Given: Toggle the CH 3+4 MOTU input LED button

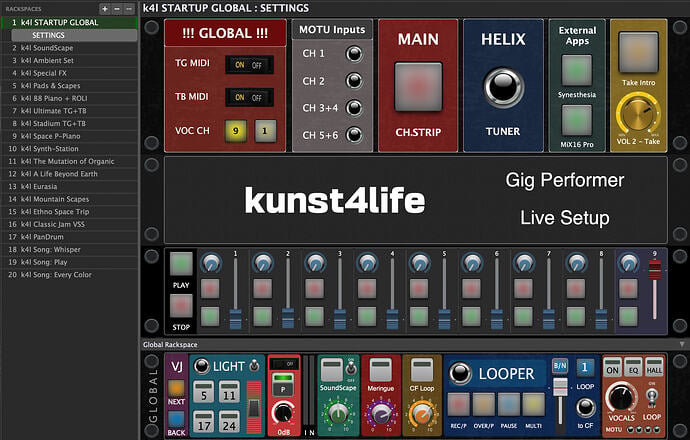Looking at the screenshot, I should coord(354,108).
